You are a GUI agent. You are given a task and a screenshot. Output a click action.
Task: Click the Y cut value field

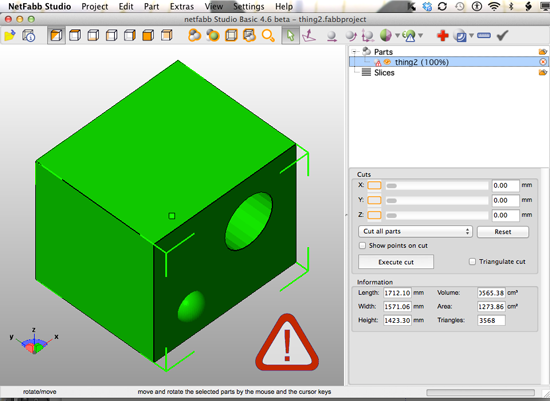click(505, 200)
